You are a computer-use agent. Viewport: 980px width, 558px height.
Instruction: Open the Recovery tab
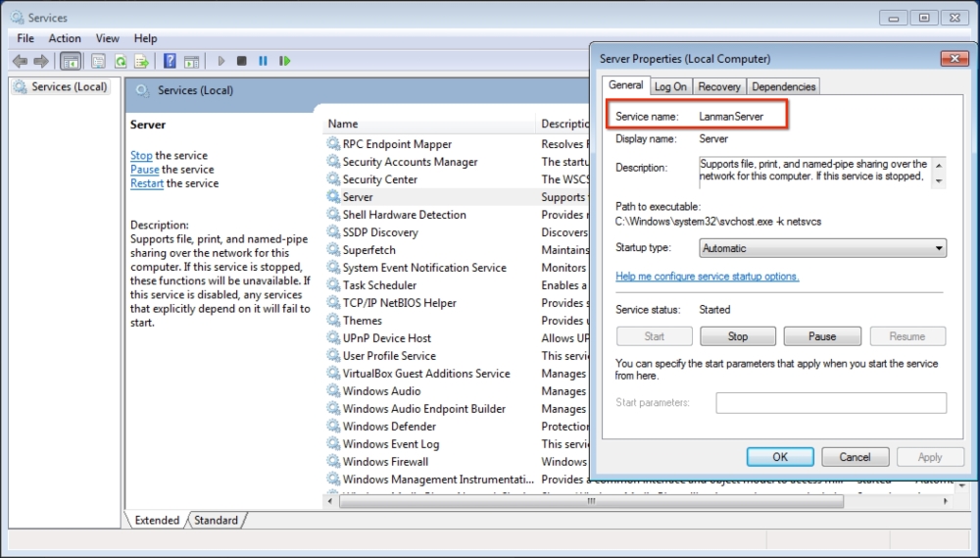(x=719, y=86)
